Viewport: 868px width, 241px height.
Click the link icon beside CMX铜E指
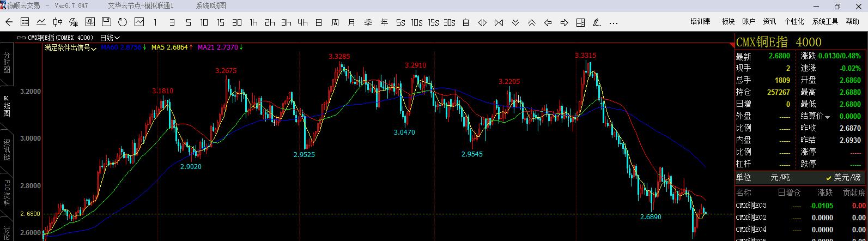click(x=21, y=38)
